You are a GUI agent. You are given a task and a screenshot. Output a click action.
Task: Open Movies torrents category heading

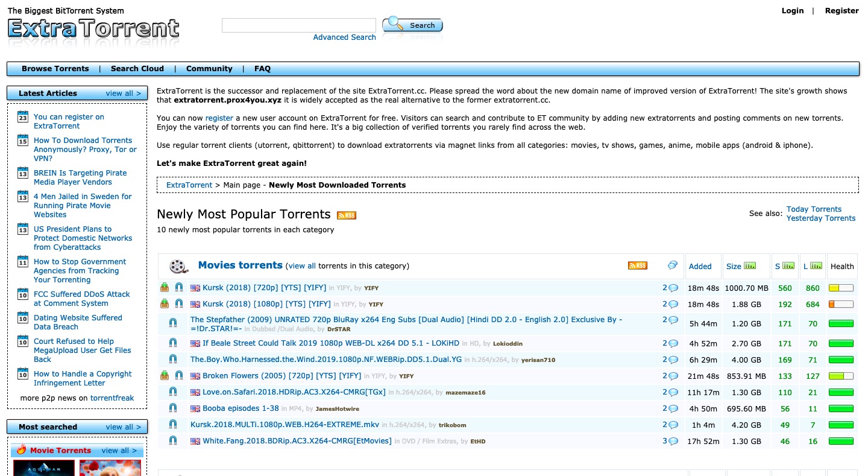241,265
